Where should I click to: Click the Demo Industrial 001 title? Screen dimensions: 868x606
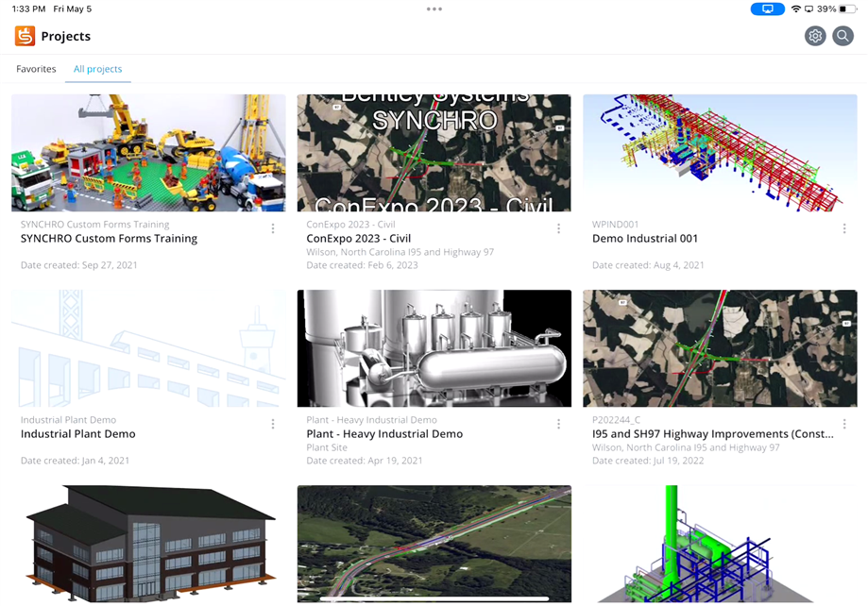pos(645,239)
